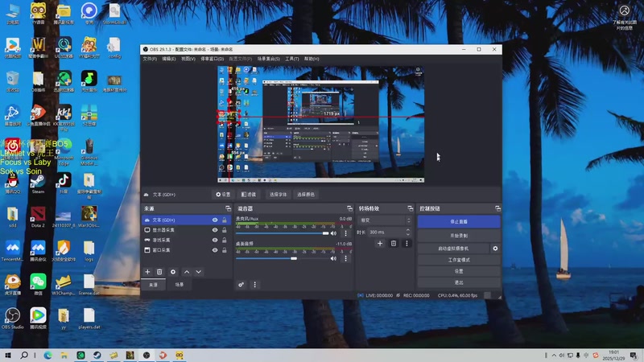Viewport: 644px width, 362px height.
Task: Click the Exit button in Controls
Action: point(459,282)
